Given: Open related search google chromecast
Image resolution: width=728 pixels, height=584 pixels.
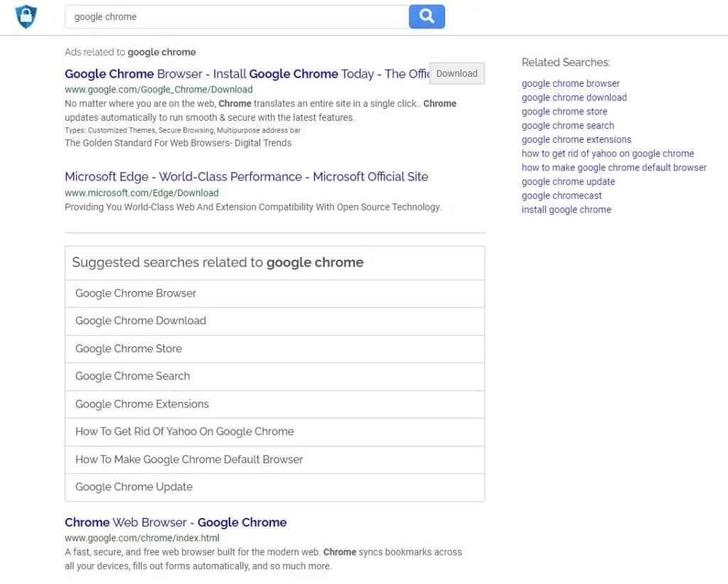Looking at the screenshot, I should pyautogui.click(x=562, y=196).
